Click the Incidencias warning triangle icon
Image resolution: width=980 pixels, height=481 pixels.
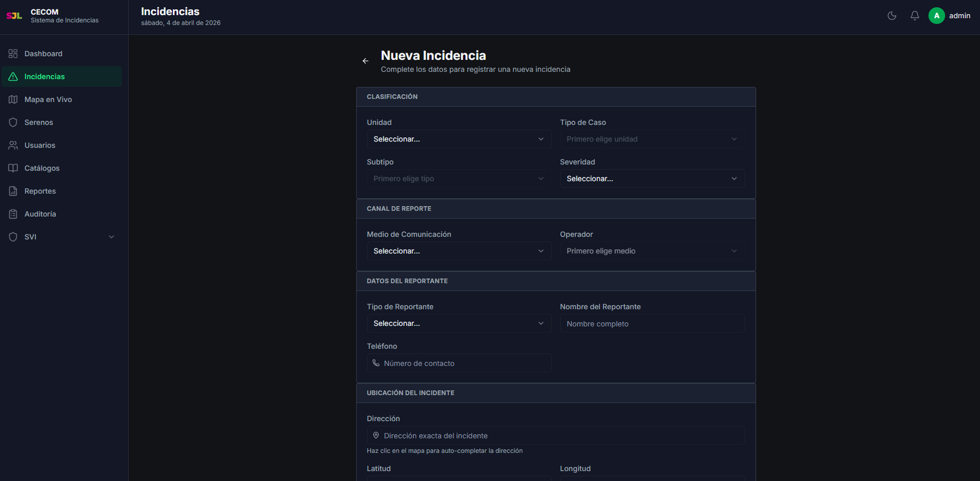(x=13, y=77)
